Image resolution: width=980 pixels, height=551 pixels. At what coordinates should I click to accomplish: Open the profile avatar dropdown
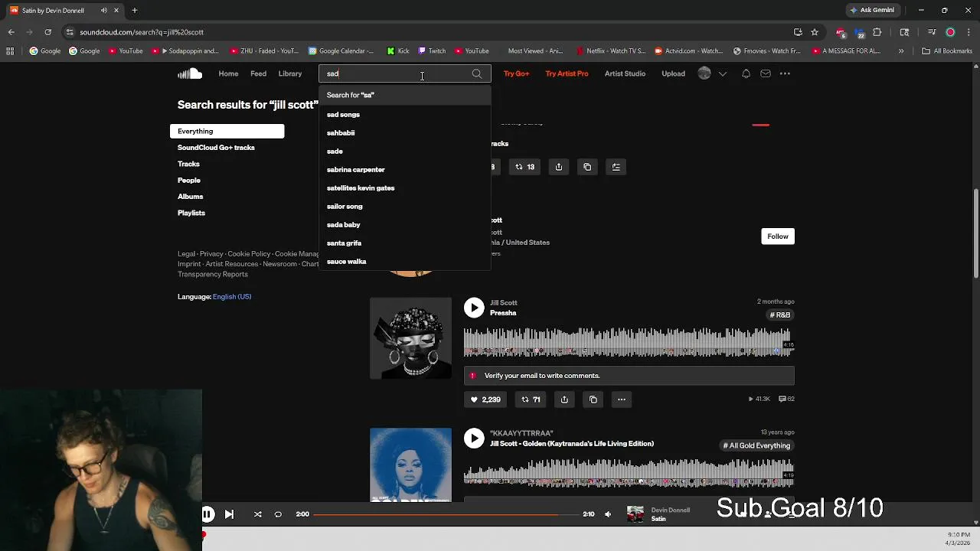point(712,73)
